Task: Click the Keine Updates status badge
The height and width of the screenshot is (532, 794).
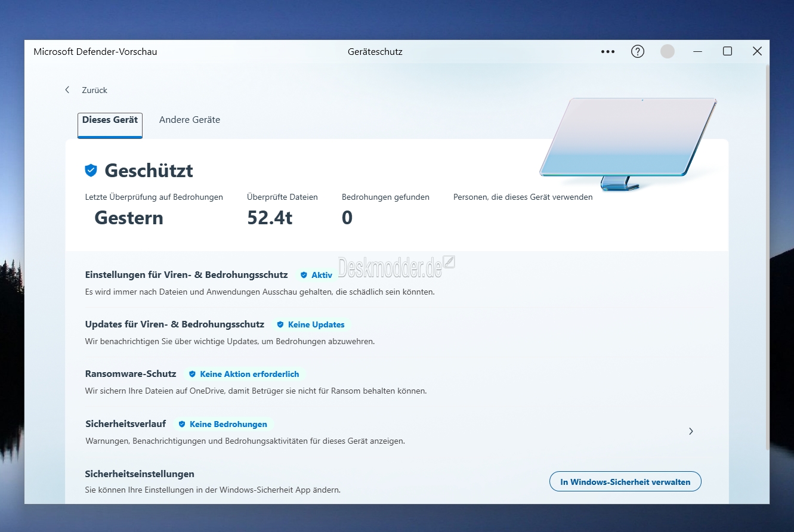Action: [x=310, y=324]
